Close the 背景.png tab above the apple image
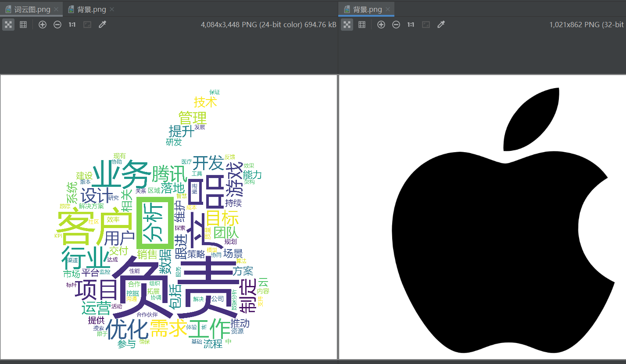The width and height of the screenshot is (626, 364). coord(388,9)
